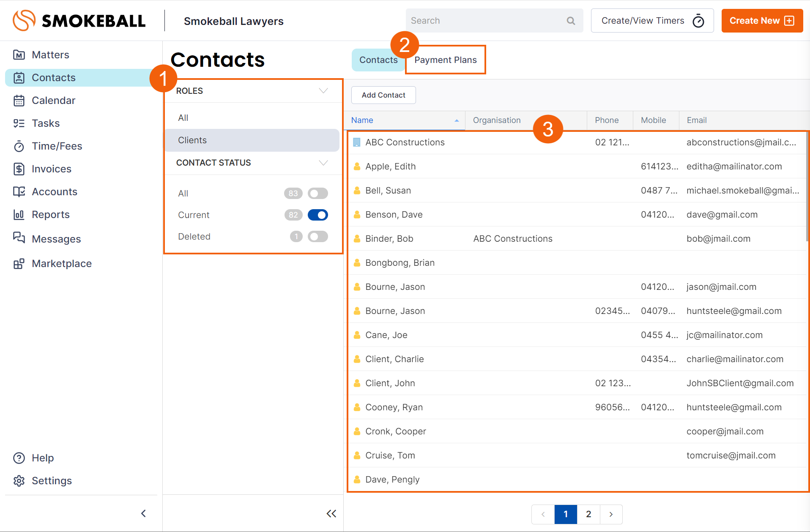Collapse the CONTACT STATUS section chevron
This screenshot has width=810, height=532.
pyautogui.click(x=323, y=163)
